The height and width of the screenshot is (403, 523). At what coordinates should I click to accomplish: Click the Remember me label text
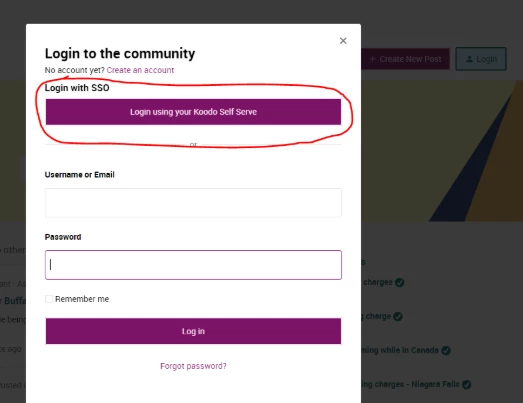82,299
